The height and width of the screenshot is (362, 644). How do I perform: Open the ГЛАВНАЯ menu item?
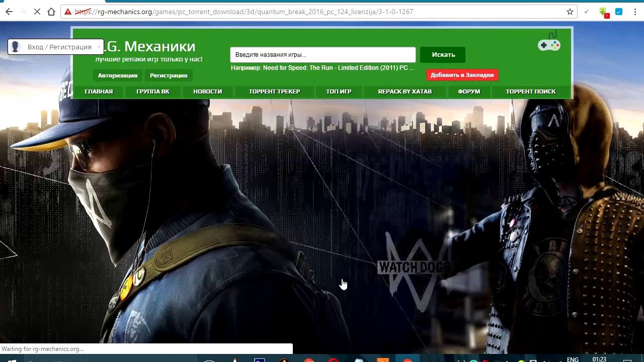(x=99, y=92)
